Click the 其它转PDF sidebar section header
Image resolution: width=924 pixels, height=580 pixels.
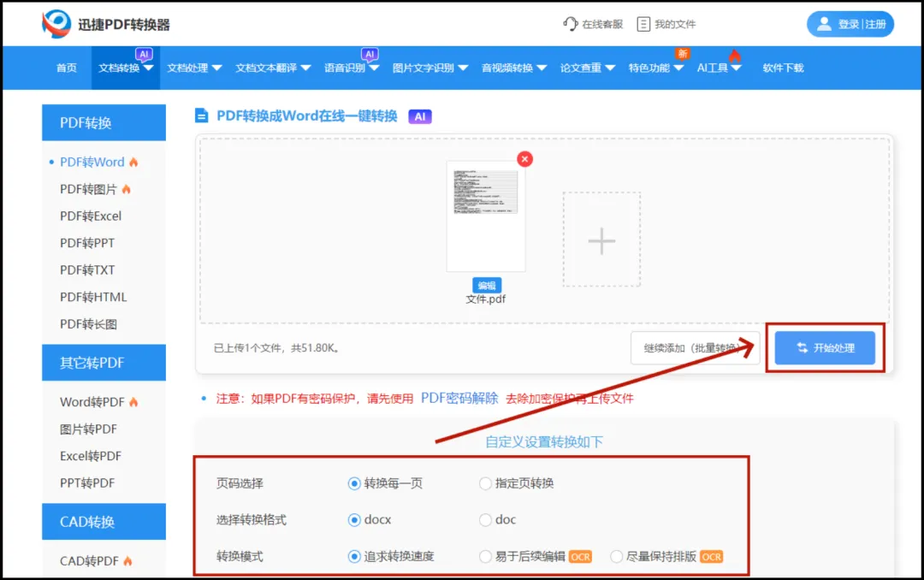tap(104, 363)
